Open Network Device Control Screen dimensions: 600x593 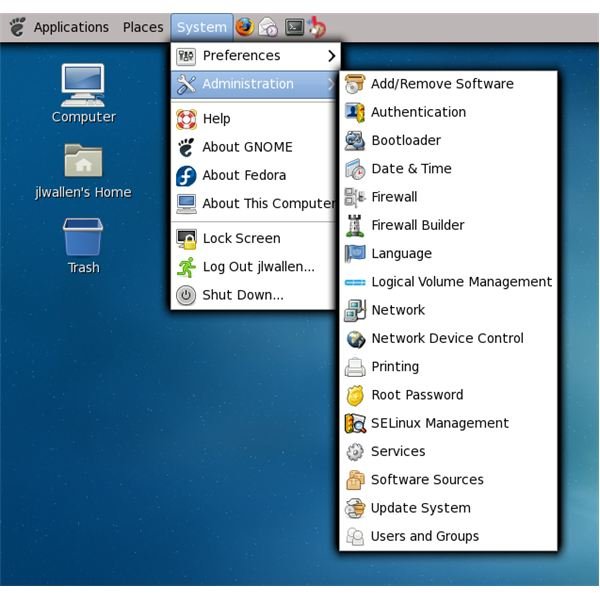coord(448,339)
